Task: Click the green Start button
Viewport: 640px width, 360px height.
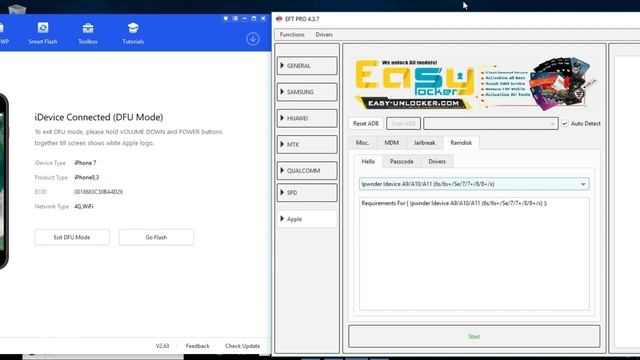Action: [474, 337]
